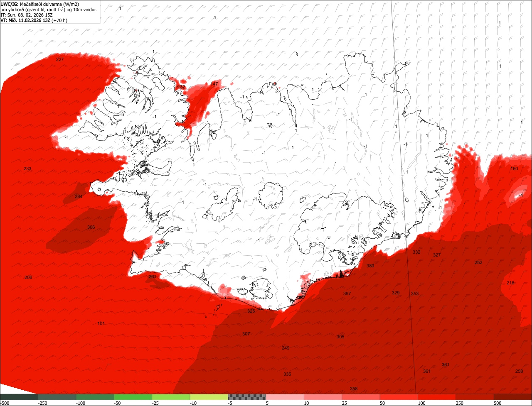Image resolution: width=532 pixels, height=406 pixels.
Task: Click the legend label -500
Action: tap(5, 403)
